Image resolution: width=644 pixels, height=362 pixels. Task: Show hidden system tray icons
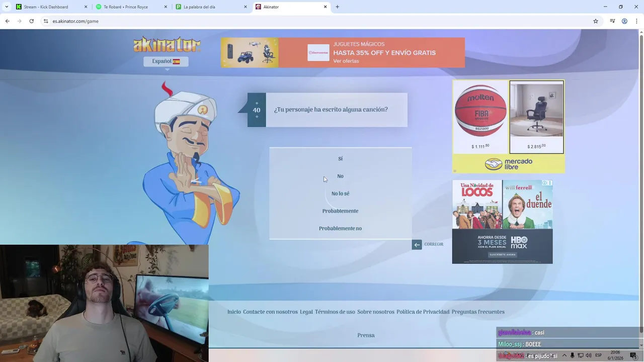coord(564,355)
